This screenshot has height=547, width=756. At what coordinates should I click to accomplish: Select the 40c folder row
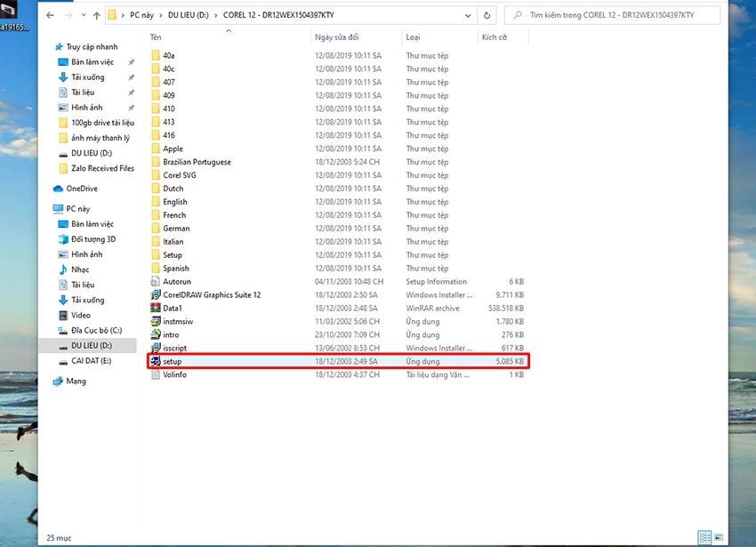(x=337, y=69)
